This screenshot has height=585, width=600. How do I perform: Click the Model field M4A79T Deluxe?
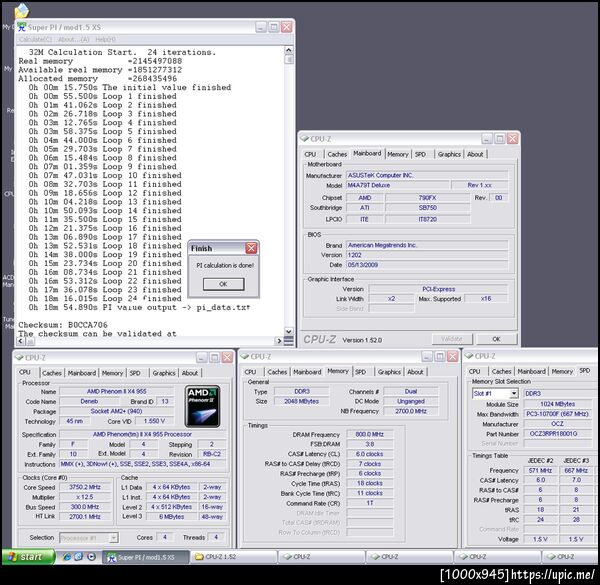397,185
